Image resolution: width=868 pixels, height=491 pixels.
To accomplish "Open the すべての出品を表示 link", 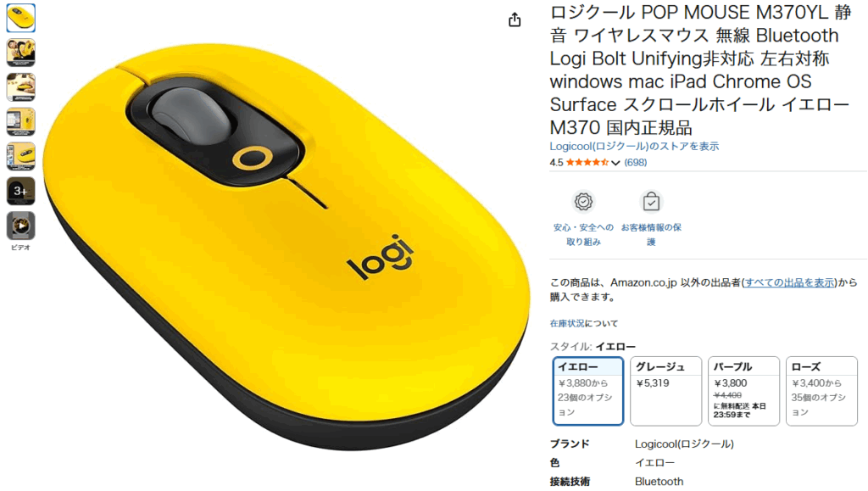I will pyautogui.click(x=789, y=282).
